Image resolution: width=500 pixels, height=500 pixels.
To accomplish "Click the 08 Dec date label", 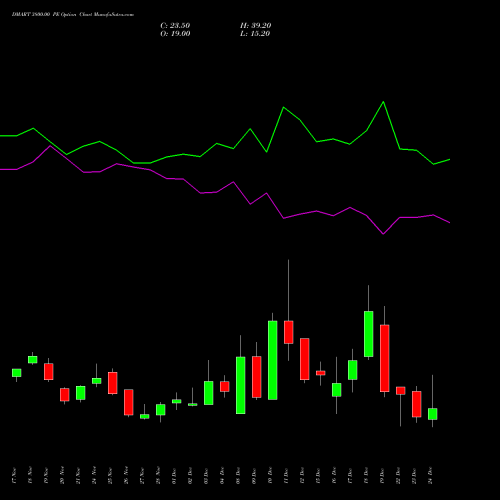I will [x=238, y=476].
